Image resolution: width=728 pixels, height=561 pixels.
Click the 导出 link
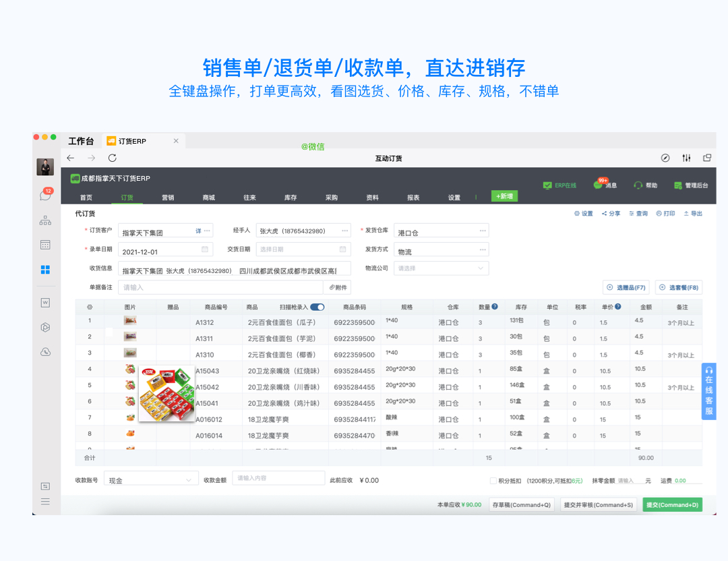(693, 214)
